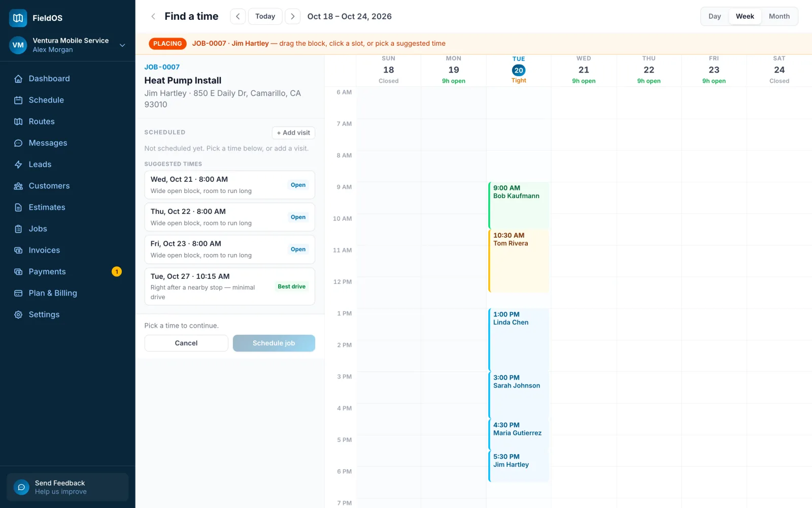Viewport: 812px width, 508px height.
Task: Click the Payments notification badge
Action: (117, 272)
